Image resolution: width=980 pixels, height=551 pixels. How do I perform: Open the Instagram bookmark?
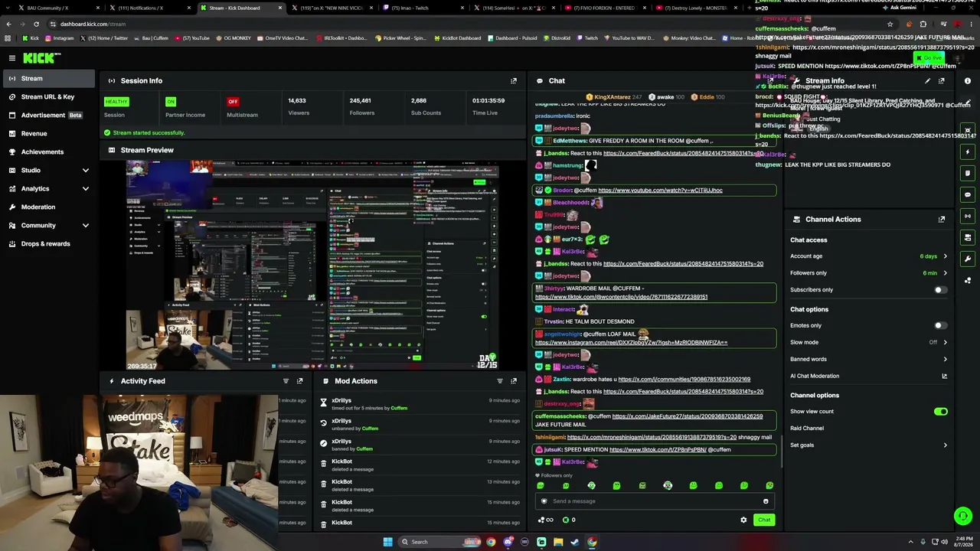[x=60, y=38]
